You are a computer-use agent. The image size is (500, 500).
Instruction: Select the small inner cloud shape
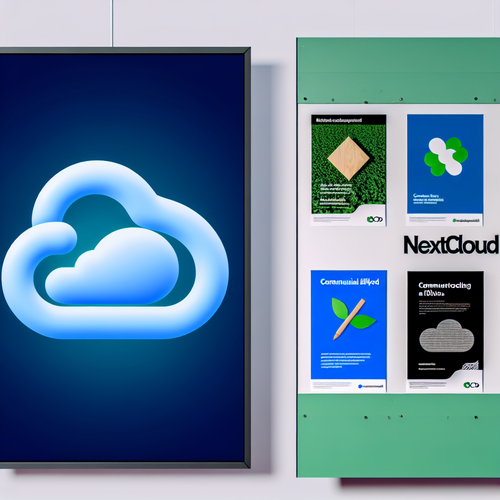click(112, 266)
